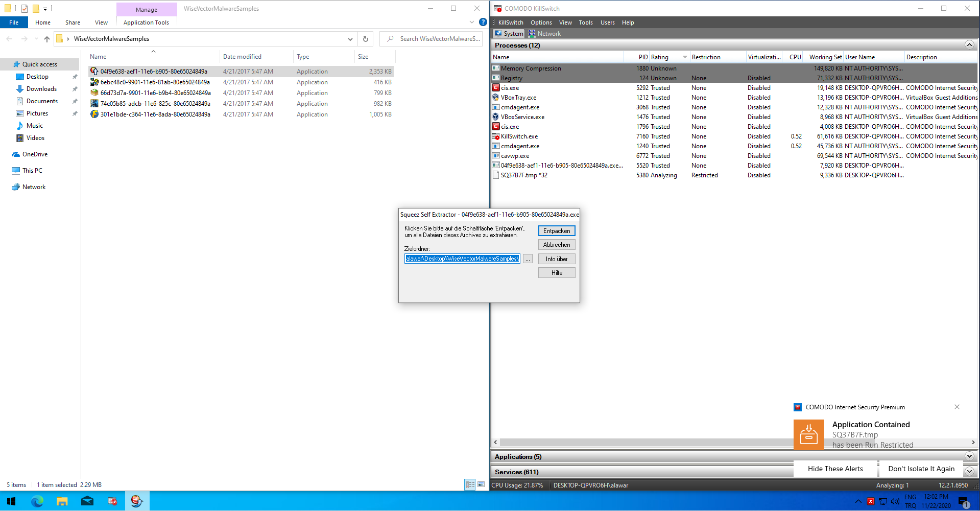Show hidden system tray icons
The height and width of the screenshot is (511, 980).
tap(858, 501)
